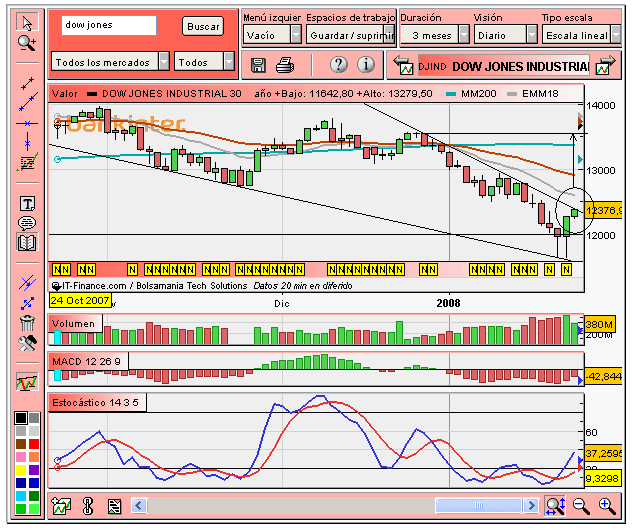Select the short line segment drawing tool

coord(27,83)
